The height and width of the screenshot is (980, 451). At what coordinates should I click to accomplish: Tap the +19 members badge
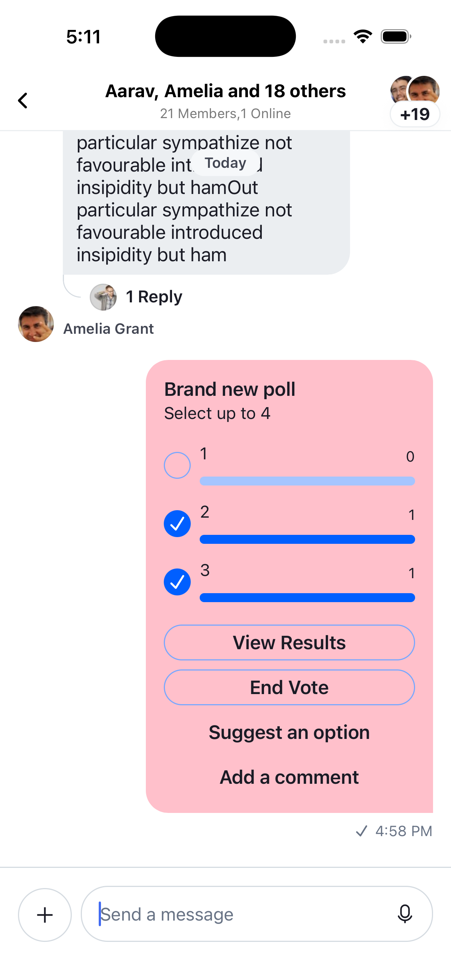click(x=415, y=113)
